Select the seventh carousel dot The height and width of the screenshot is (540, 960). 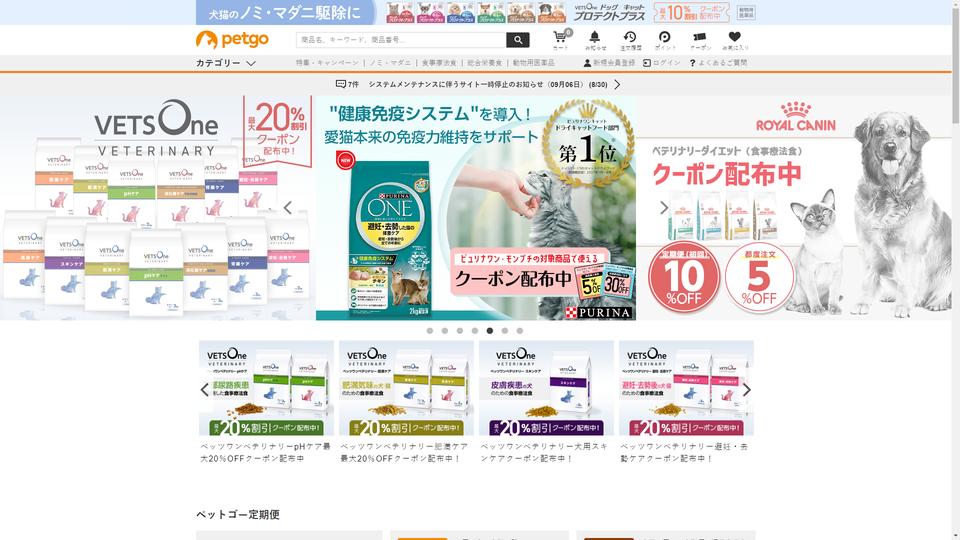(520, 331)
